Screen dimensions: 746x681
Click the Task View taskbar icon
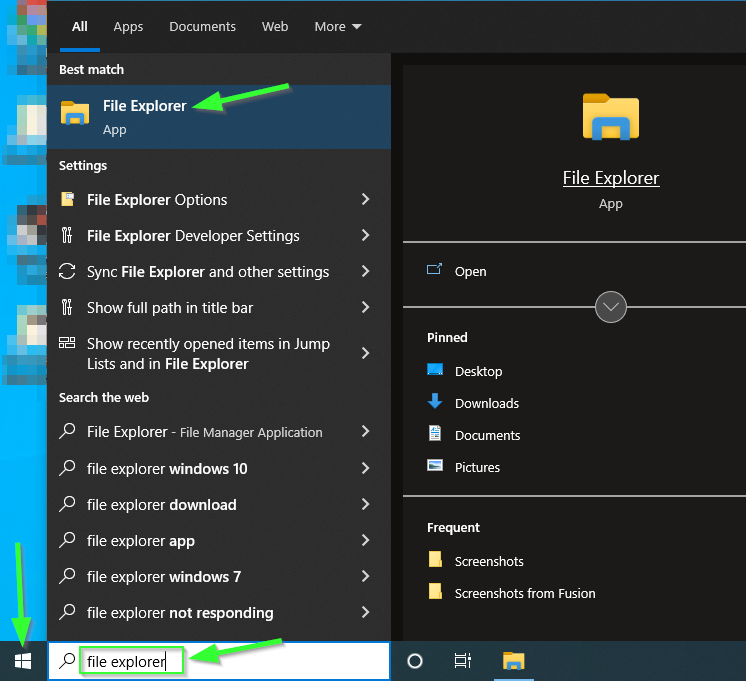(x=462, y=661)
